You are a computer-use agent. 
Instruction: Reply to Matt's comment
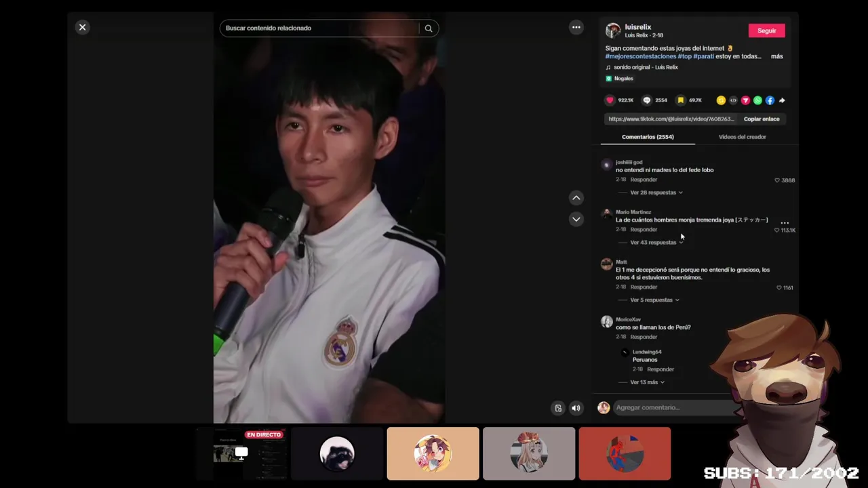tap(644, 287)
